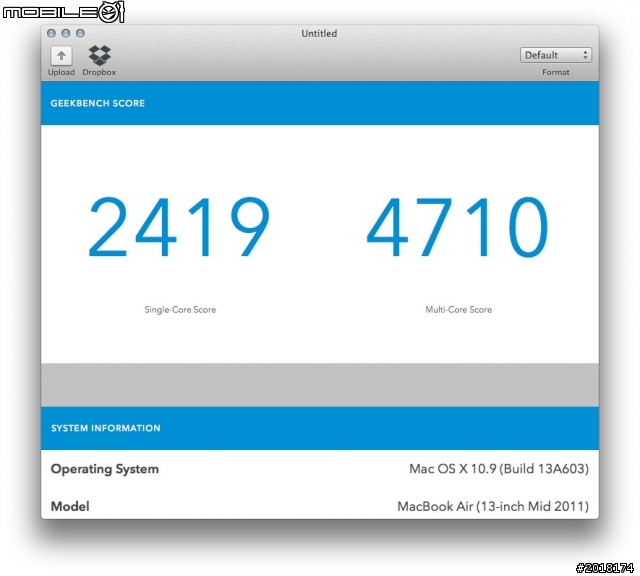
Task: Zoom the Untitled window
Action: click(x=80, y=33)
